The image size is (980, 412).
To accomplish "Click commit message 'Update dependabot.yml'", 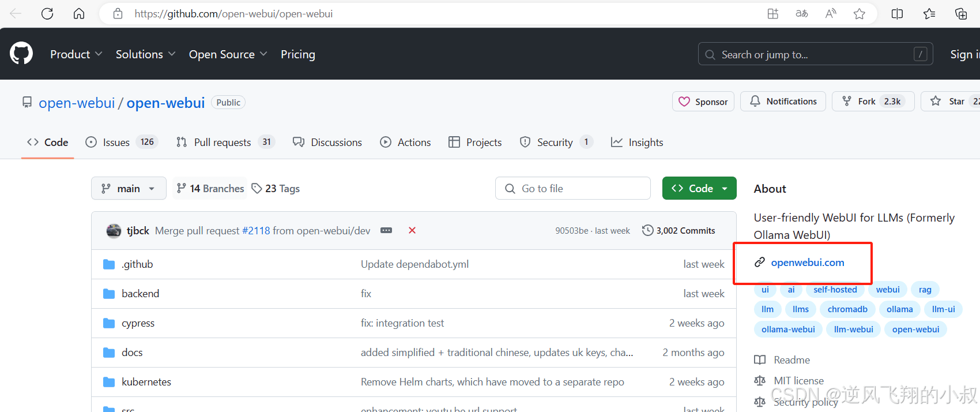I will click(414, 264).
